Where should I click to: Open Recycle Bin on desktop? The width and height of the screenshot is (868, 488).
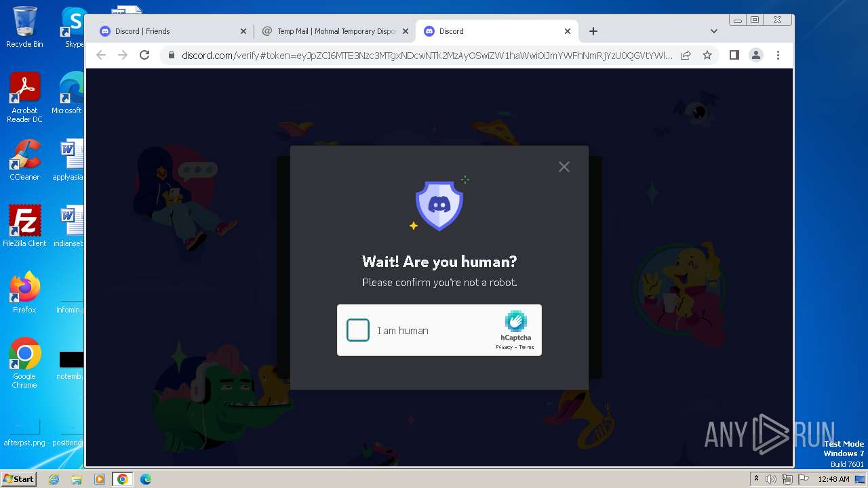pyautogui.click(x=24, y=26)
